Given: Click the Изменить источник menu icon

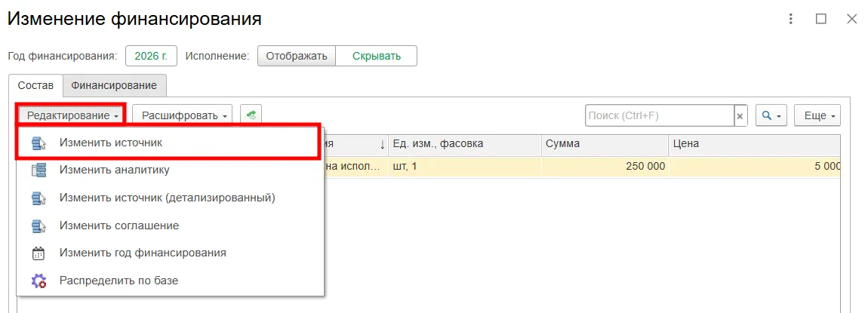Looking at the screenshot, I should [38, 143].
